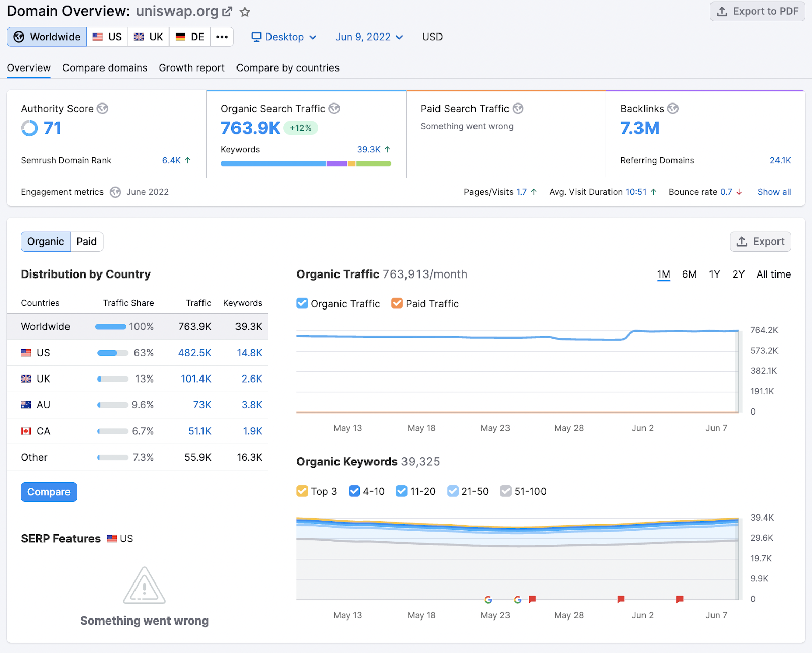Select 2Y time range
This screenshot has height=653, width=812.
click(738, 274)
